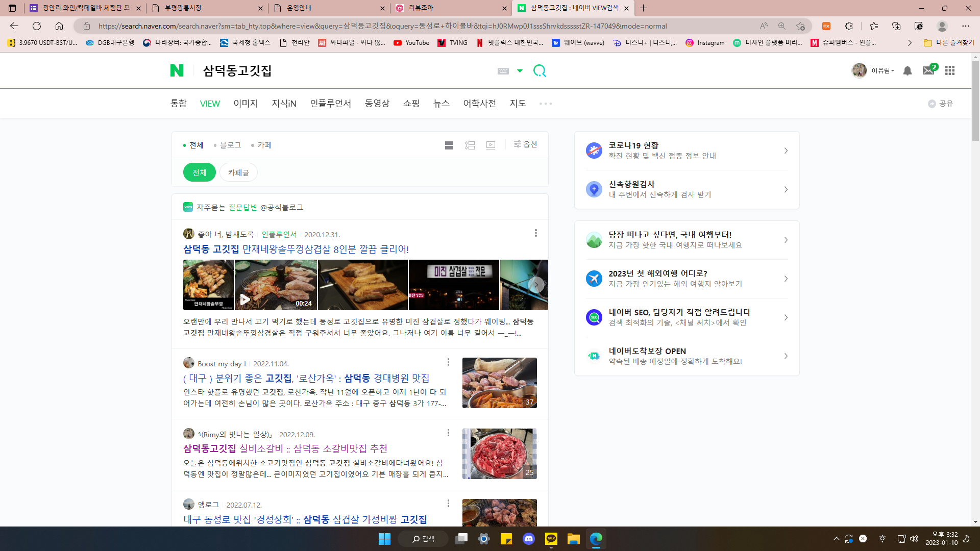Select the 카페 radio filter
The height and width of the screenshot is (551, 980).
261,145
